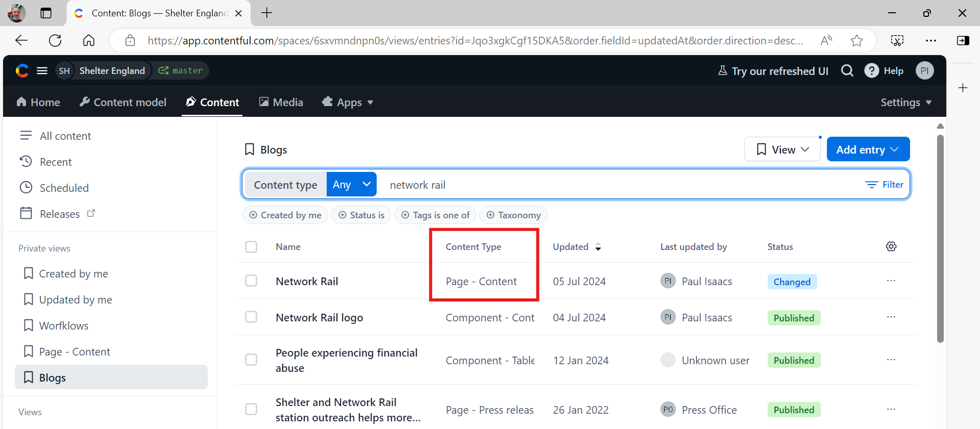Open the Contentful logo home
The image size is (980, 429).
point(22,71)
